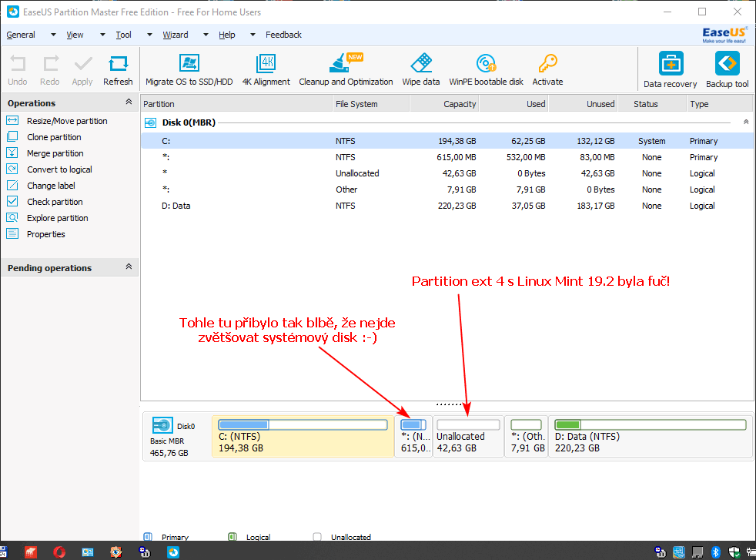Toggle the Primary legend checkbox
This screenshot has width=756, height=560.
[148, 537]
